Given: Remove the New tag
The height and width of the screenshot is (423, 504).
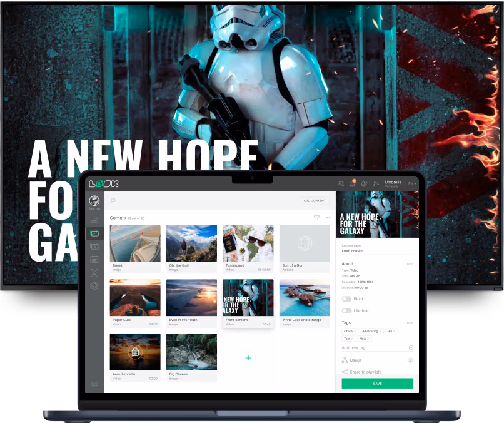Looking at the screenshot, I should click(368, 339).
